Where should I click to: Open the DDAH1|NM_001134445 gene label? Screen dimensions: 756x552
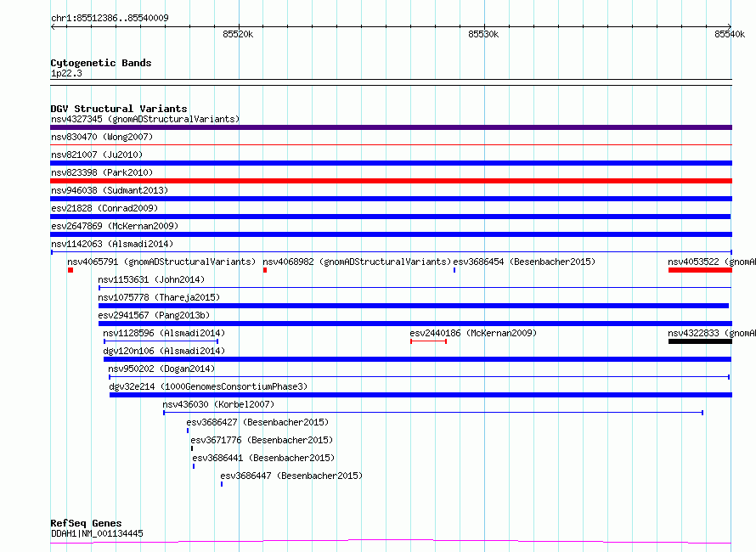click(97, 533)
